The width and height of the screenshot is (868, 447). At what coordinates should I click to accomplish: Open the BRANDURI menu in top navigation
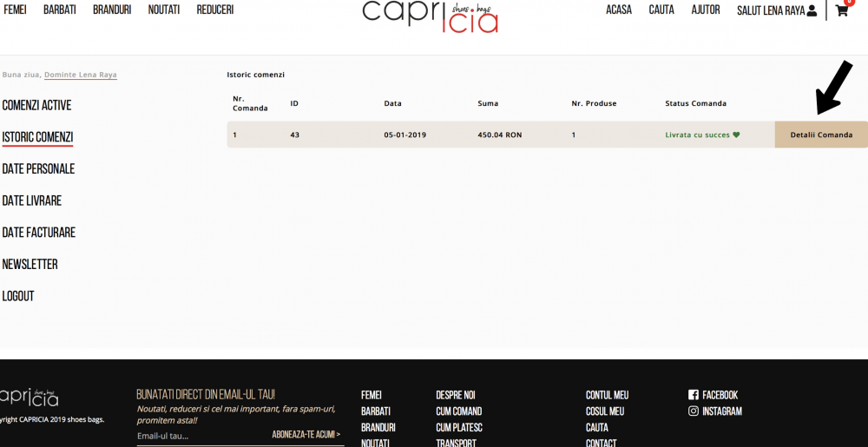pos(112,10)
